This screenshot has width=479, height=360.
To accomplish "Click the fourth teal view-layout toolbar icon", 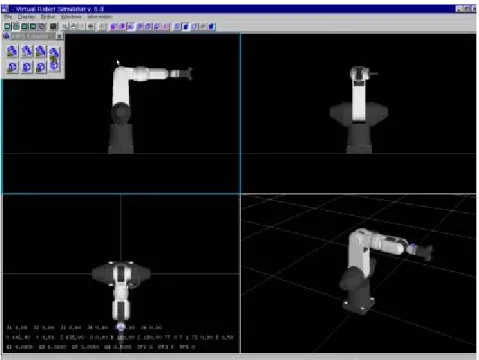I will point(33,26).
